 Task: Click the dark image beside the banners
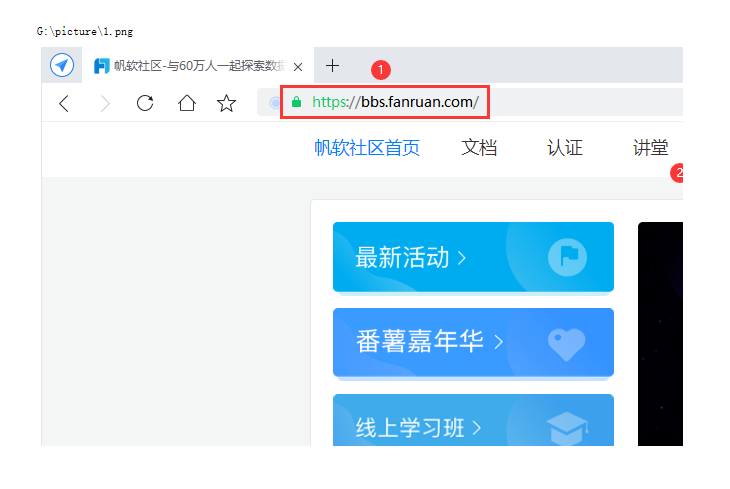coord(660,334)
